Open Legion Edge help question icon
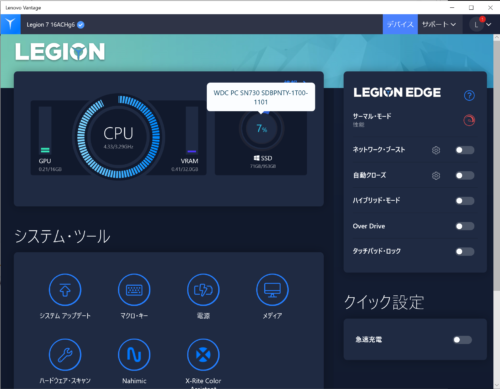 pos(469,96)
